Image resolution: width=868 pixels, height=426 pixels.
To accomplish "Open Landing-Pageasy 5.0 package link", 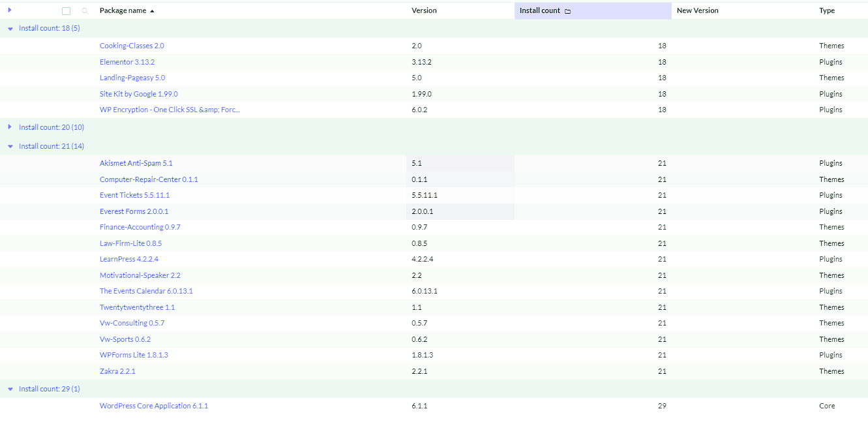I will coord(132,78).
